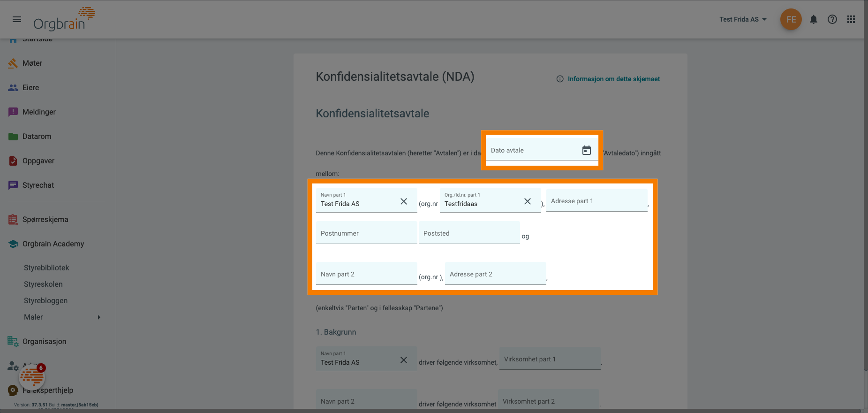Expand the Maler submenu arrow
Screen dimensions: 868x413
(x=99, y=317)
